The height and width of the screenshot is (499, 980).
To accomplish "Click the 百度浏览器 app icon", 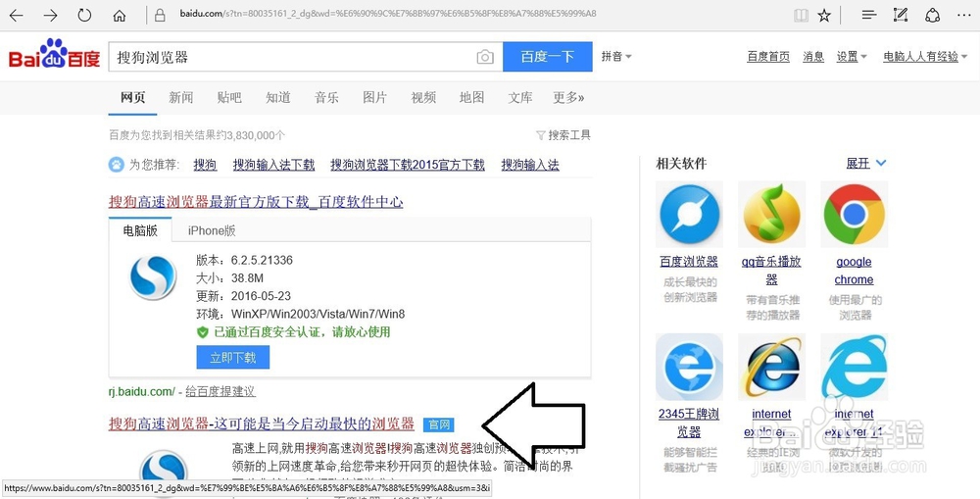I will pyautogui.click(x=689, y=214).
